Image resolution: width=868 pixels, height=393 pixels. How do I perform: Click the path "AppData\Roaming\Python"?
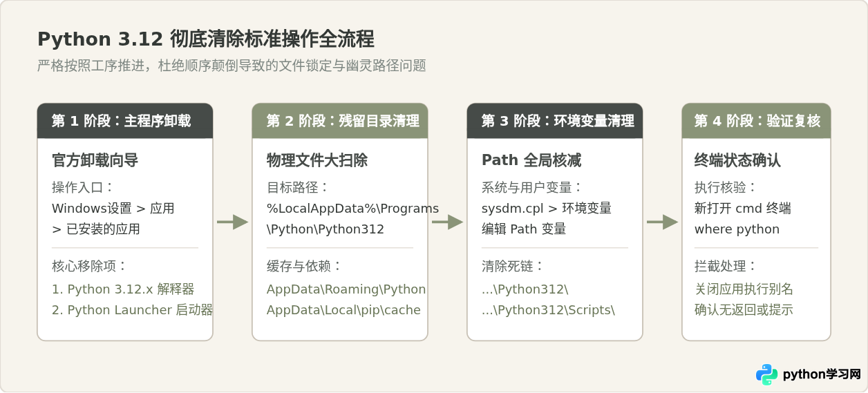tap(346, 289)
